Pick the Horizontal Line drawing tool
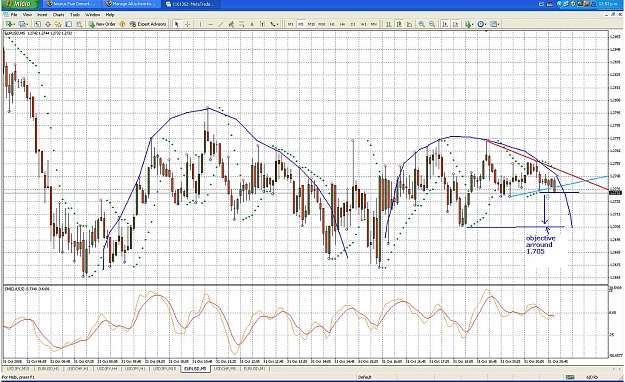The width and height of the screenshot is (625, 382). click(210, 24)
